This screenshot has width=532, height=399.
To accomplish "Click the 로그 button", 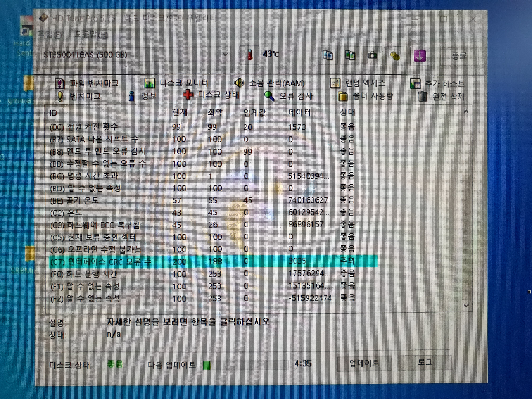I will point(425,362).
